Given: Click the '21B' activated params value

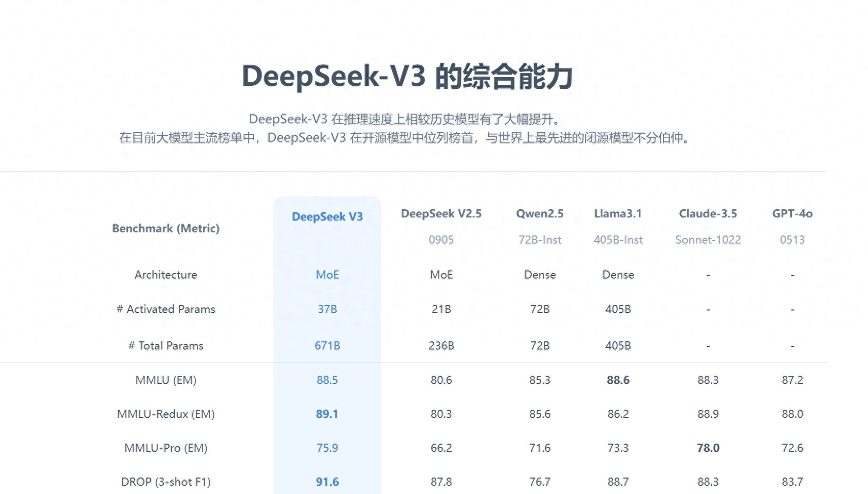Looking at the screenshot, I should pyautogui.click(x=441, y=309).
